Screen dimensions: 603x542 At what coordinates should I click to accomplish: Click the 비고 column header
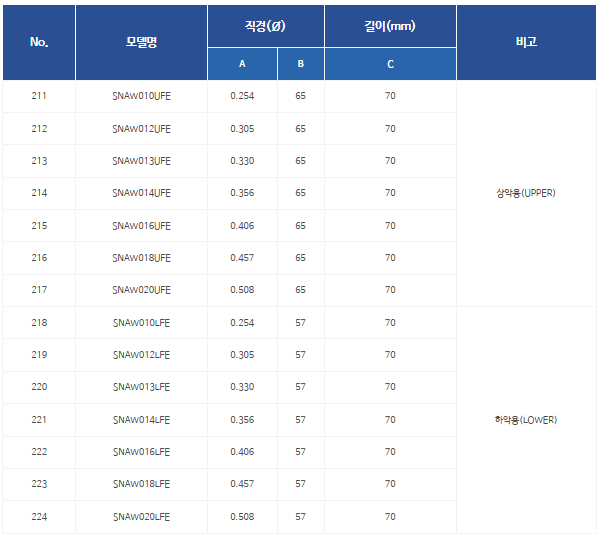pyautogui.click(x=526, y=42)
